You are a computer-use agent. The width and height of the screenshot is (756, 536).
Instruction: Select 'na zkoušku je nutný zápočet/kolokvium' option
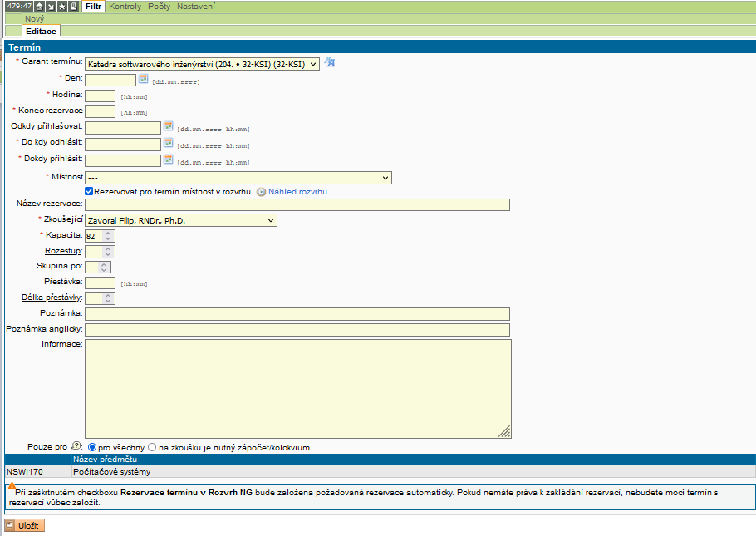(152, 447)
